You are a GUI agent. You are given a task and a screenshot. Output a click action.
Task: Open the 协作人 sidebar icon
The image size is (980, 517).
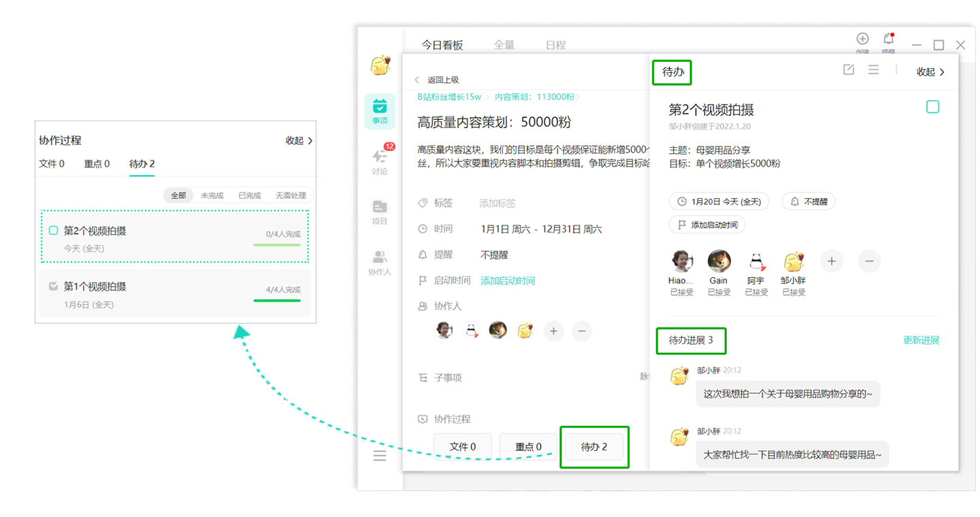point(380,262)
